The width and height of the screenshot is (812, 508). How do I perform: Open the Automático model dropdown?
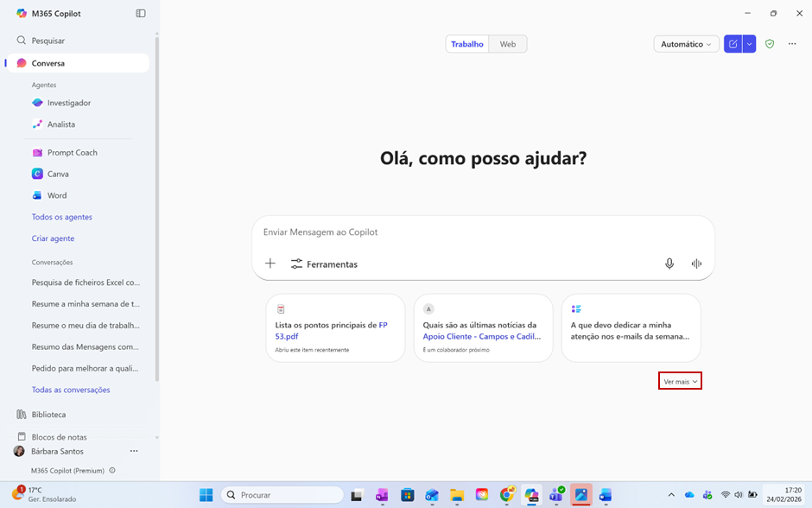(686, 44)
